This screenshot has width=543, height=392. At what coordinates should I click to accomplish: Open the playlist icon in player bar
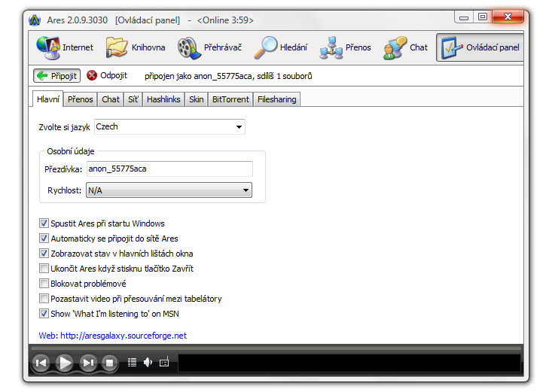pos(132,362)
